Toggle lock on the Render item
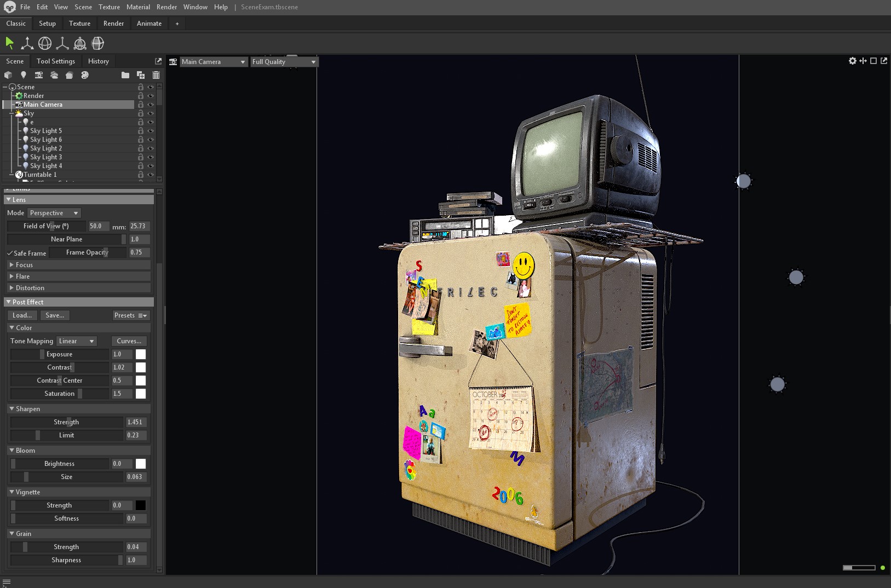This screenshot has width=891, height=588. (141, 96)
